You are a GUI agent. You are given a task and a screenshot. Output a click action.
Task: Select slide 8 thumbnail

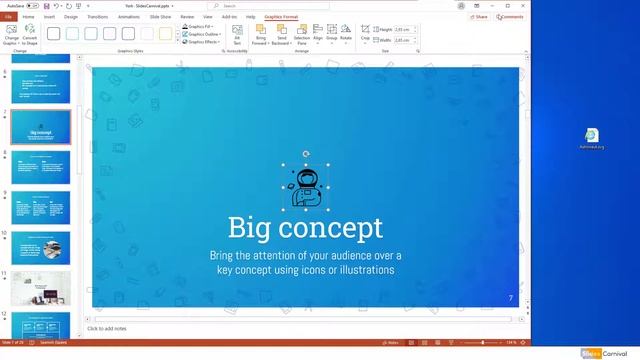tap(41, 167)
